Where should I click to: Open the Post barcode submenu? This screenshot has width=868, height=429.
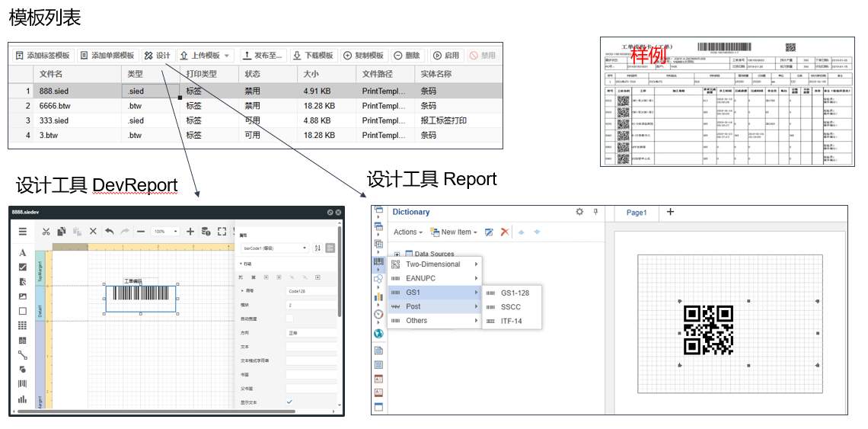(x=435, y=306)
